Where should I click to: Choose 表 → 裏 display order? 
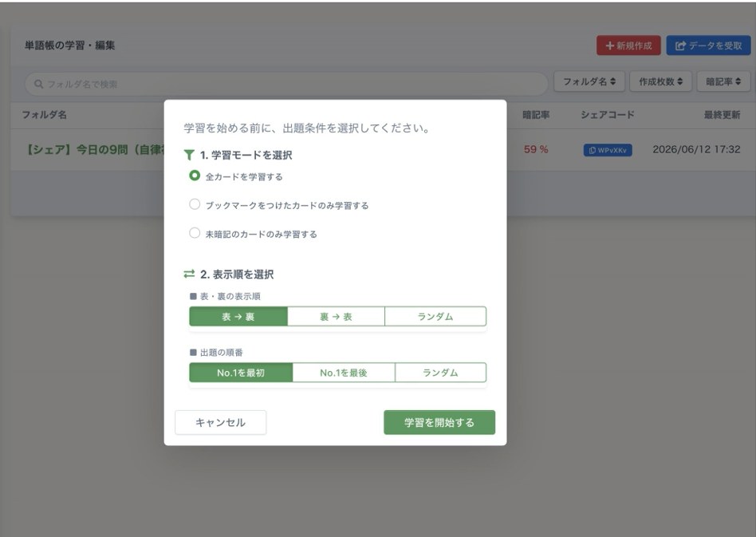(238, 317)
